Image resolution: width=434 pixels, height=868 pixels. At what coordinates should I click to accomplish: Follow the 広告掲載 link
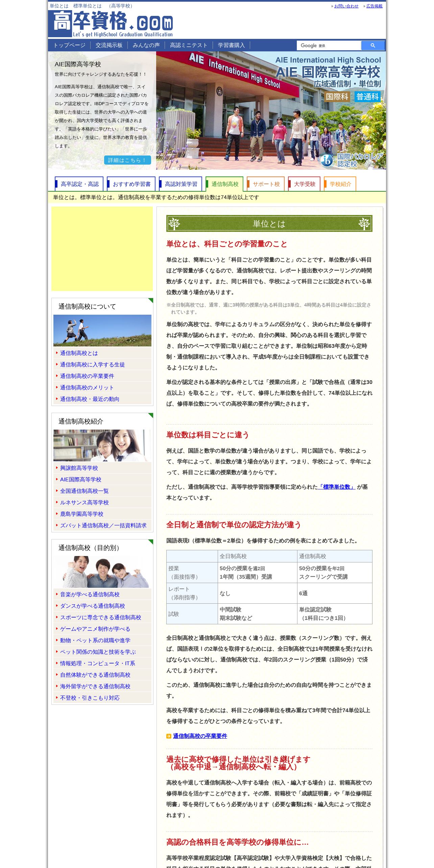click(x=375, y=6)
